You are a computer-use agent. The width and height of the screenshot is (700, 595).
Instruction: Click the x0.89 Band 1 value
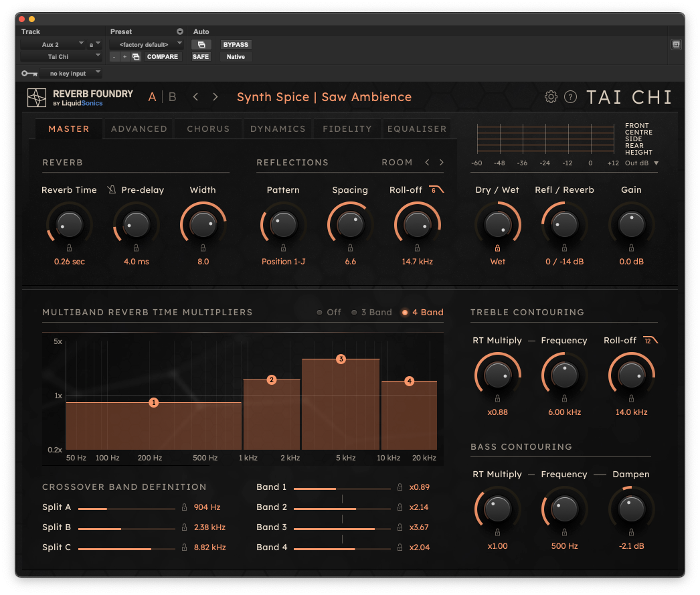[x=419, y=487]
